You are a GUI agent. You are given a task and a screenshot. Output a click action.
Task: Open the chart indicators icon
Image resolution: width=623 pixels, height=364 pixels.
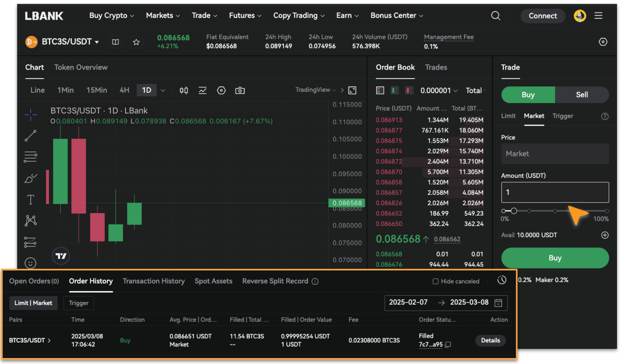pos(202,90)
